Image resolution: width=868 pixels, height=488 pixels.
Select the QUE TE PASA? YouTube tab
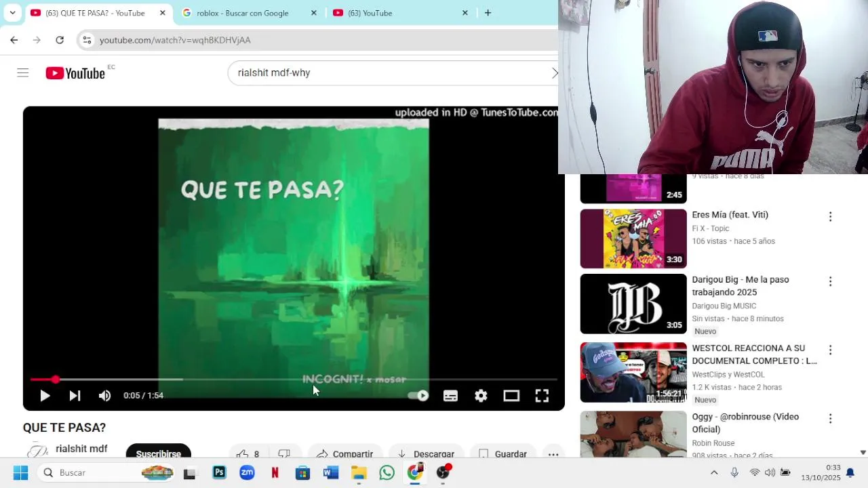click(x=95, y=13)
